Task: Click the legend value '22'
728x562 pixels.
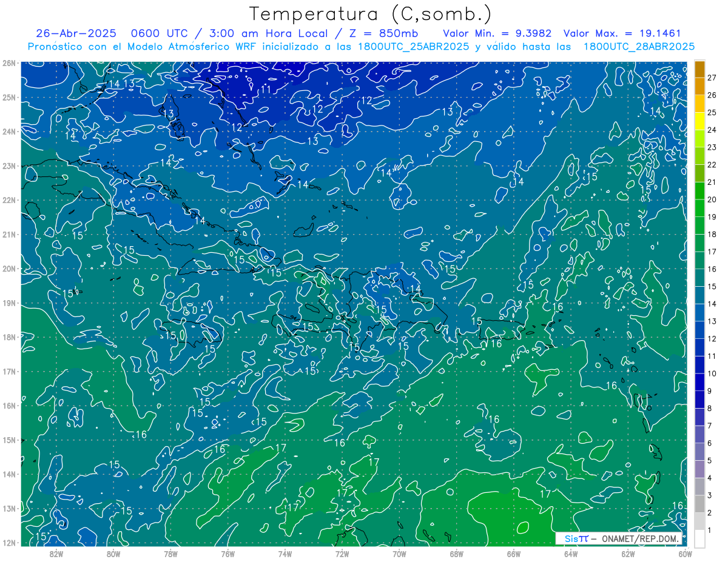Action: pos(712,165)
